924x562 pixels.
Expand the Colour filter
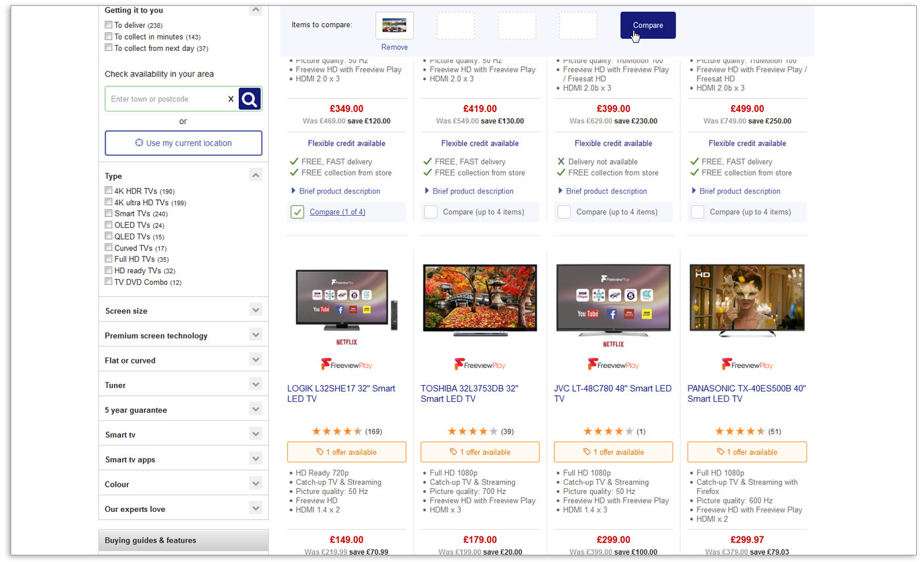255,484
